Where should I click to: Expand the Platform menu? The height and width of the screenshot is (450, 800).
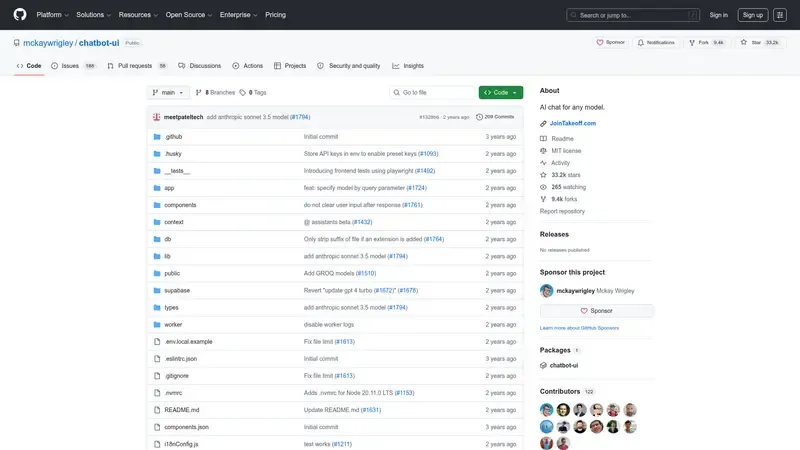pyautogui.click(x=53, y=15)
